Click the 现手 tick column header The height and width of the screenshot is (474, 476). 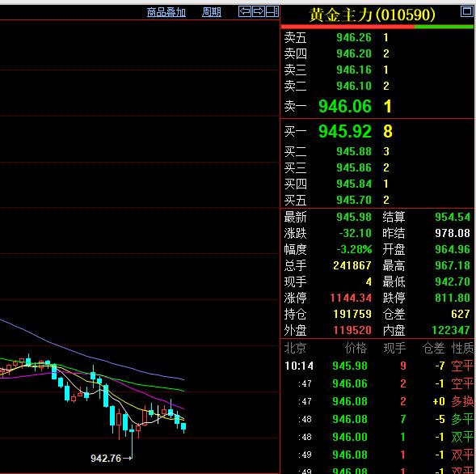click(394, 348)
